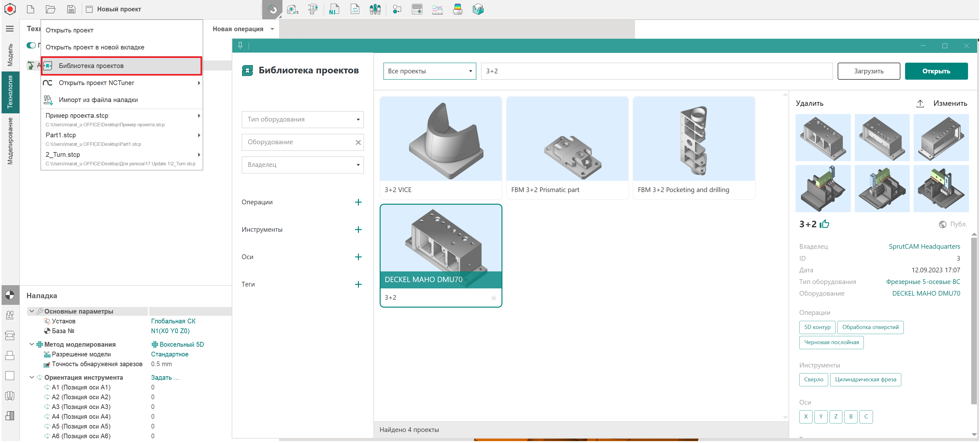This screenshot has height=443, width=980.
Task: Open the tape measure tool icon
Action: pos(292,9)
